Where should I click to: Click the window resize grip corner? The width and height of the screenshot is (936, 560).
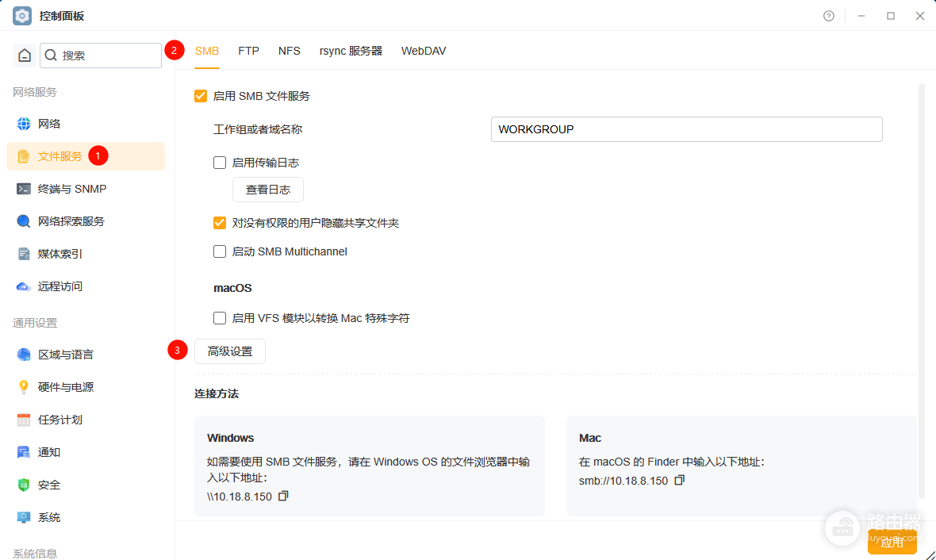pyautogui.click(x=930, y=554)
